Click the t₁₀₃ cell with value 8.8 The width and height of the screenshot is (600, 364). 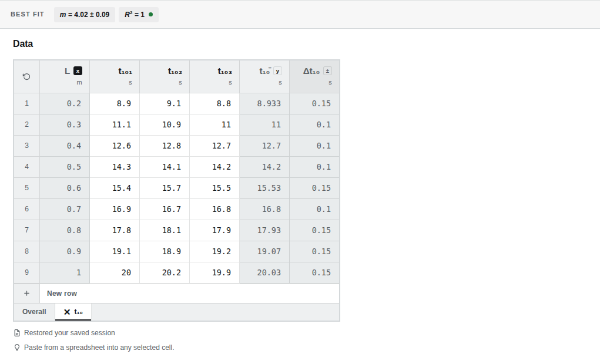[214, 103]
